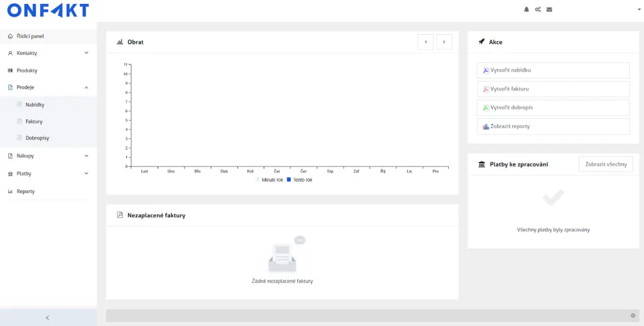
Task: Click the Akce rocket icon
Action: click(482, 42)
